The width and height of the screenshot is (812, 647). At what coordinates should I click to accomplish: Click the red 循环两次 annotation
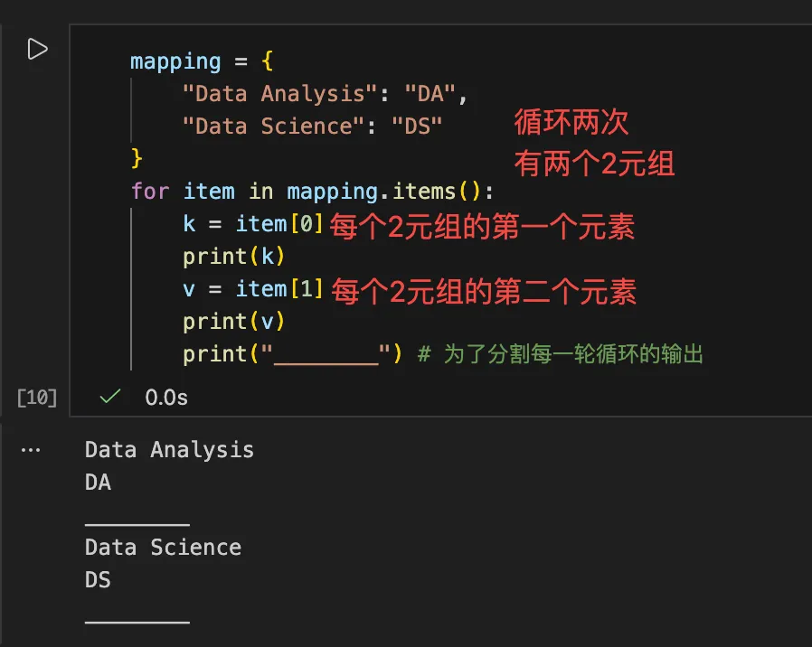coord(571,122)
